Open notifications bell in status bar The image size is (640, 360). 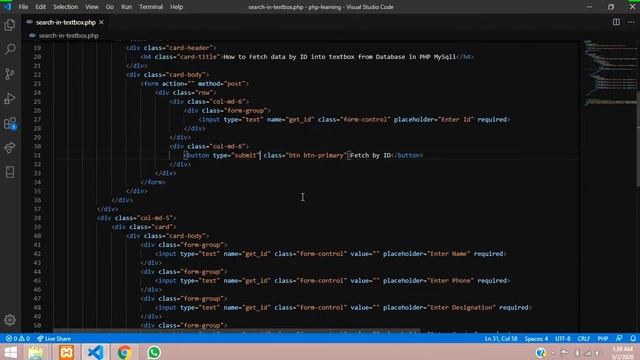point(633,338)
